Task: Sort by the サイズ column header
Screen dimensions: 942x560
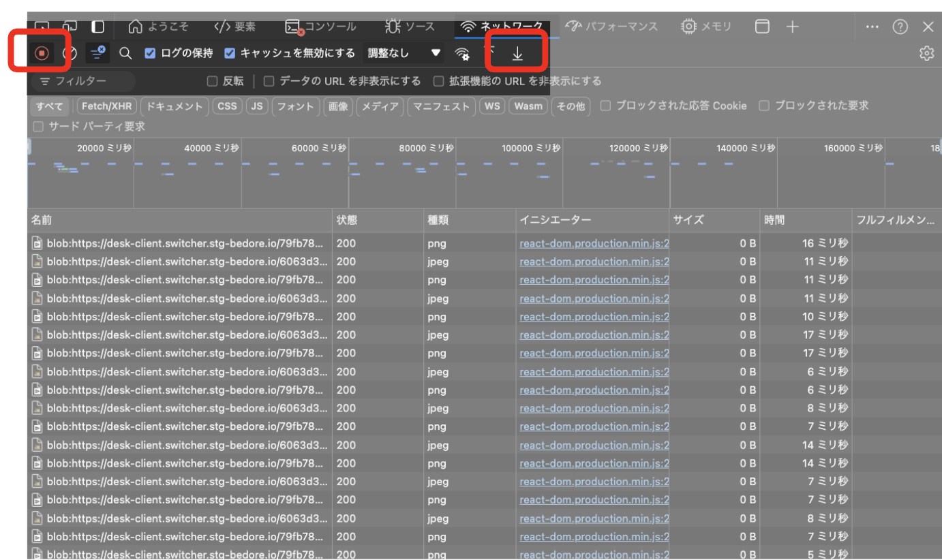Action: tap(714, 220)
